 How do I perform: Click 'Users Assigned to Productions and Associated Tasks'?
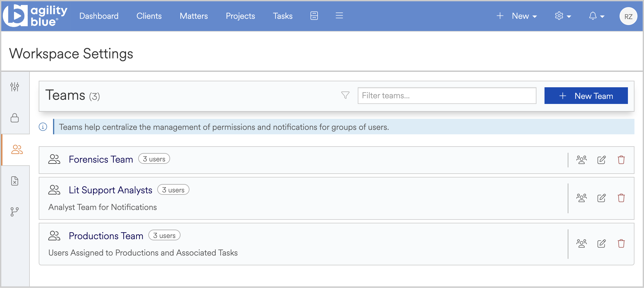point(143,253)
